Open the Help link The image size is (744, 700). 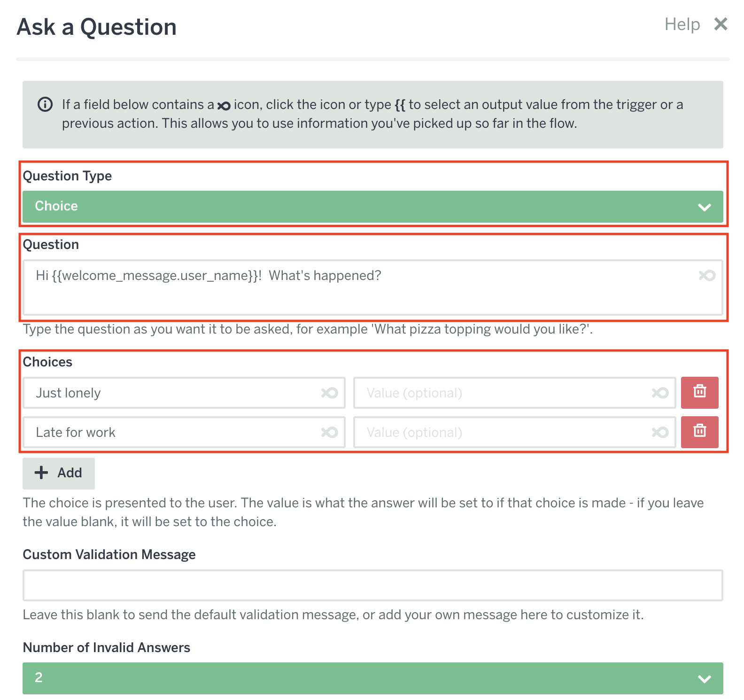pyautogui.click(x=682, y=24)
